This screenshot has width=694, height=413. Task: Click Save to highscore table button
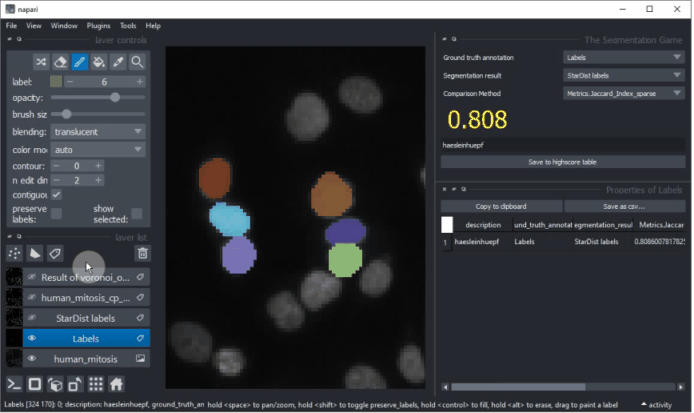563,162
